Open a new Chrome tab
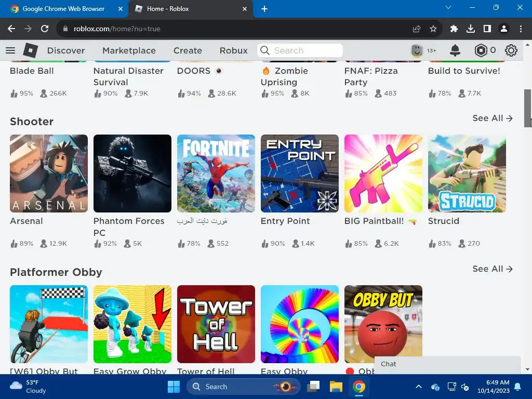 (264, 9)
